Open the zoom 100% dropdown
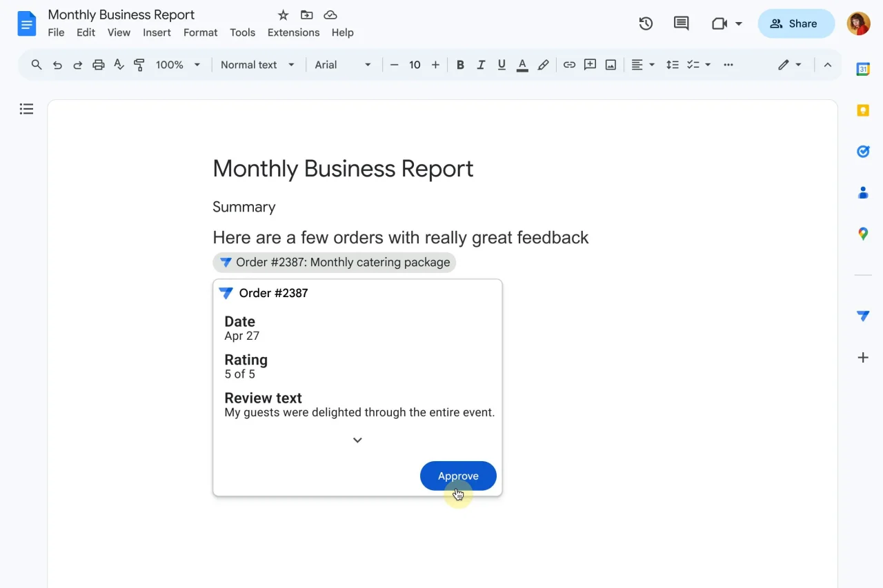The width and height of the screenshot is (883, 588). (x=178, y=65)
